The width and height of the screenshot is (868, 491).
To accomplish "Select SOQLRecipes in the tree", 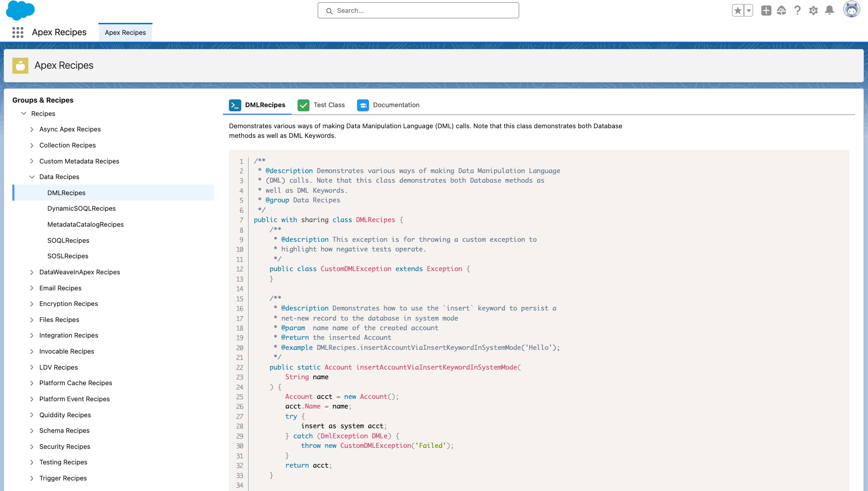I will (68, 240).
